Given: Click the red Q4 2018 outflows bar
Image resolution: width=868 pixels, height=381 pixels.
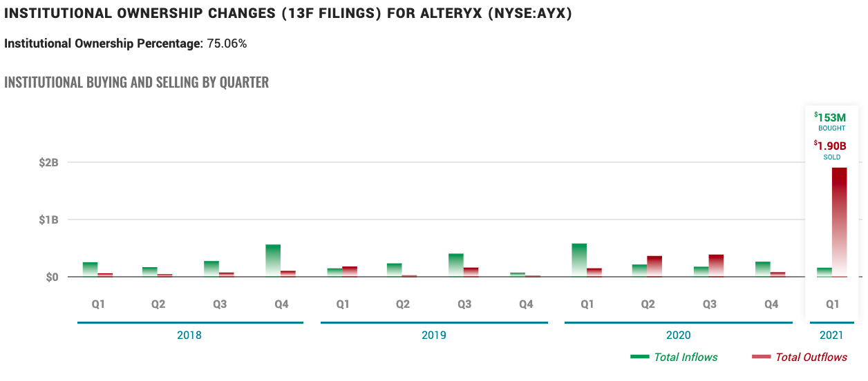Looking at the screenshot, I should pos(288,273).
